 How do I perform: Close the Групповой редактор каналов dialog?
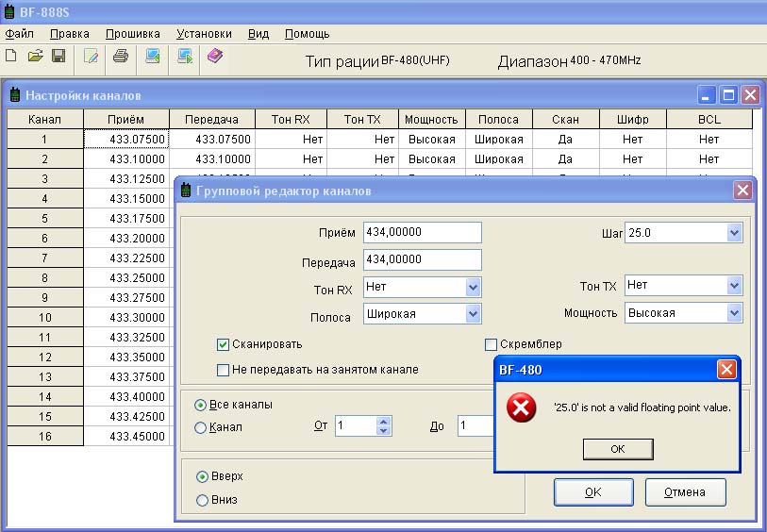point(742,191)
